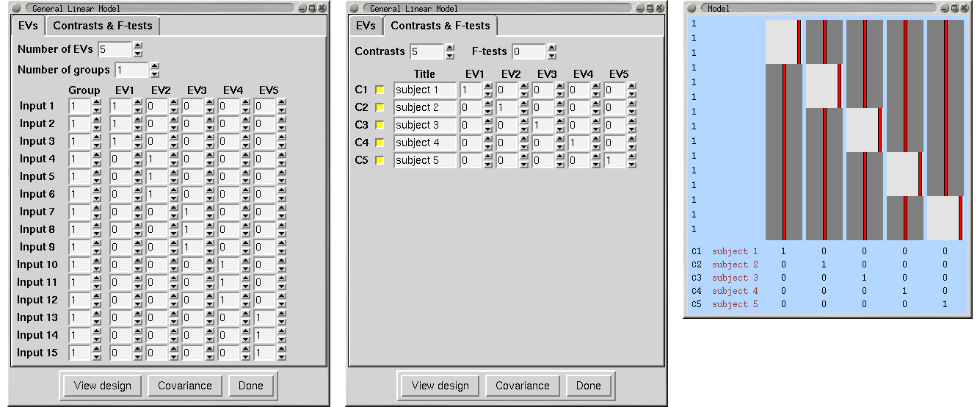Click the 'subject 2' title text field

[425, 107]
